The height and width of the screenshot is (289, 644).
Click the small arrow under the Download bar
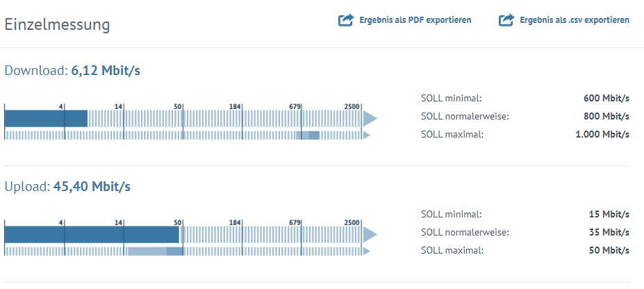coord(366,135)
